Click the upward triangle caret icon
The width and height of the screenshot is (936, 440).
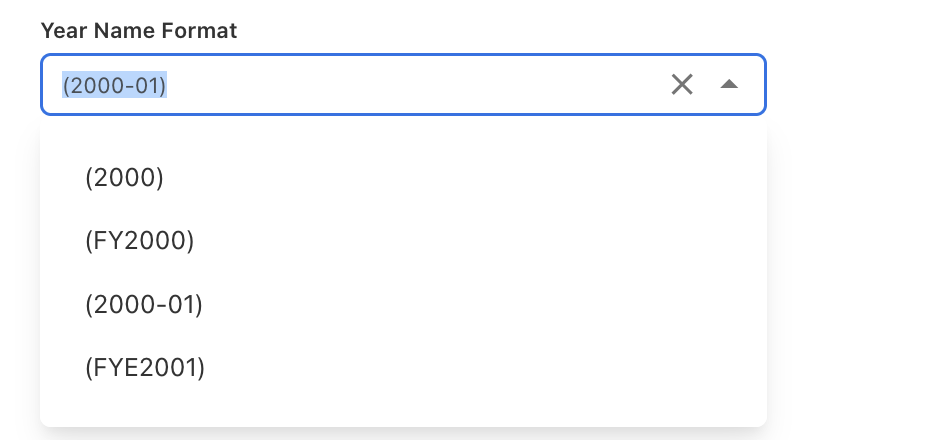(x=729, y=85)
